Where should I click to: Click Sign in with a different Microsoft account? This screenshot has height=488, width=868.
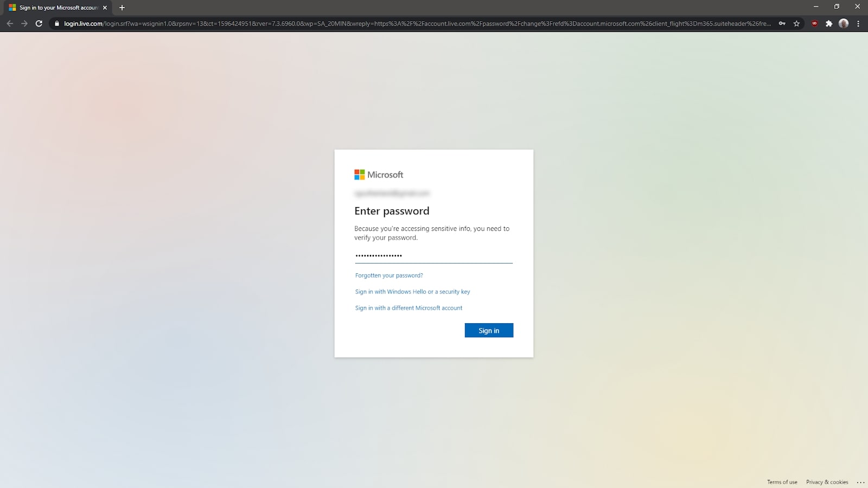click(409, 308)
